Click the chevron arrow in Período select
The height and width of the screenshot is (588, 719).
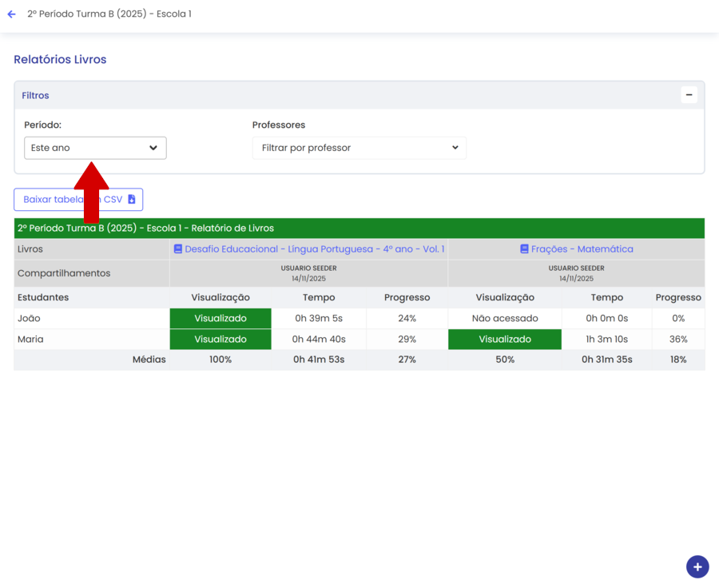click(153, 148)
